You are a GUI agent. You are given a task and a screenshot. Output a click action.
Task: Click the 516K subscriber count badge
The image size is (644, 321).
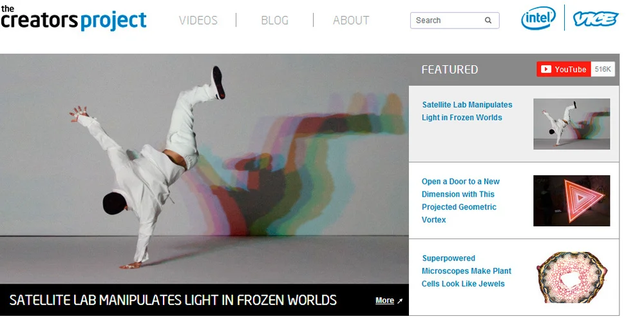[x=603, y=69]
